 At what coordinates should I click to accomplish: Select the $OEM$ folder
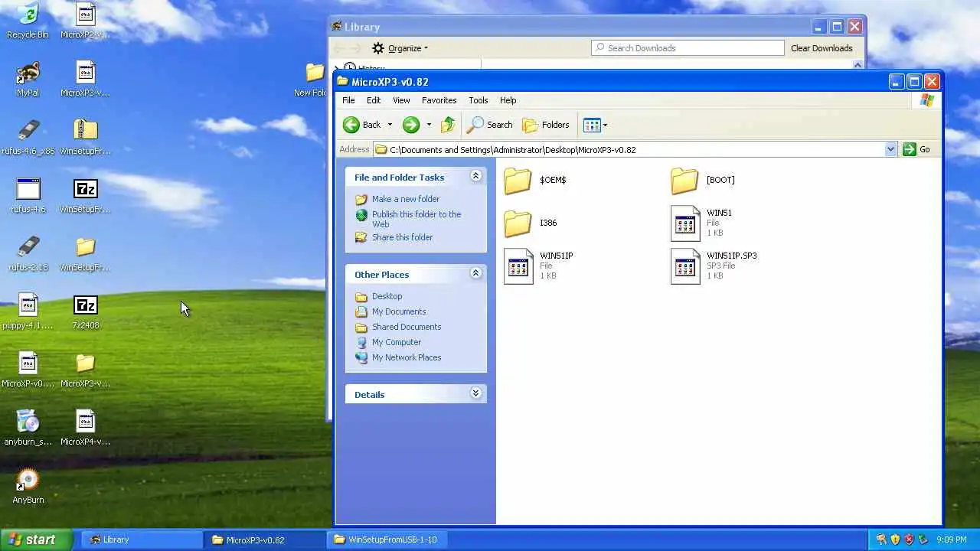(x=535, y=181)
